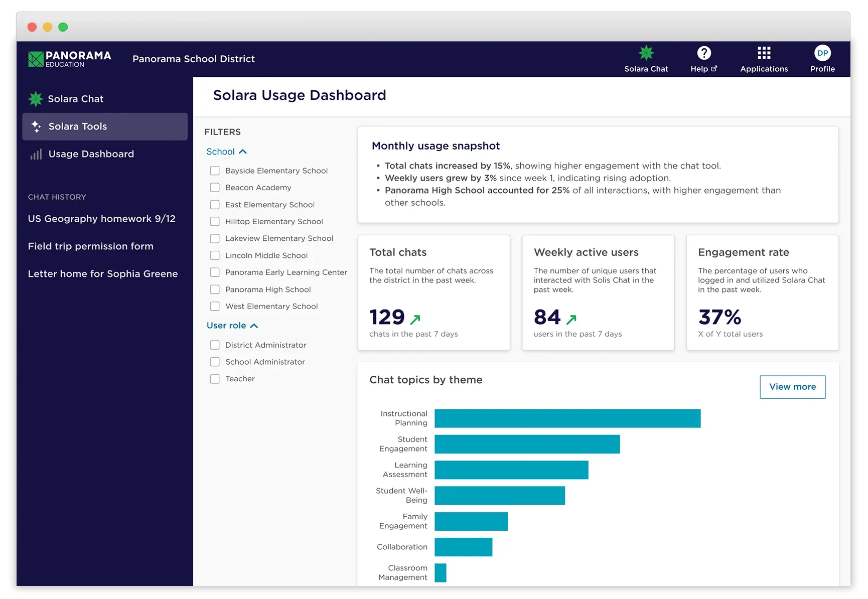Click the Instructional Planning bar
The height and width of the screenshot is (599, 868).
point(567,418)
